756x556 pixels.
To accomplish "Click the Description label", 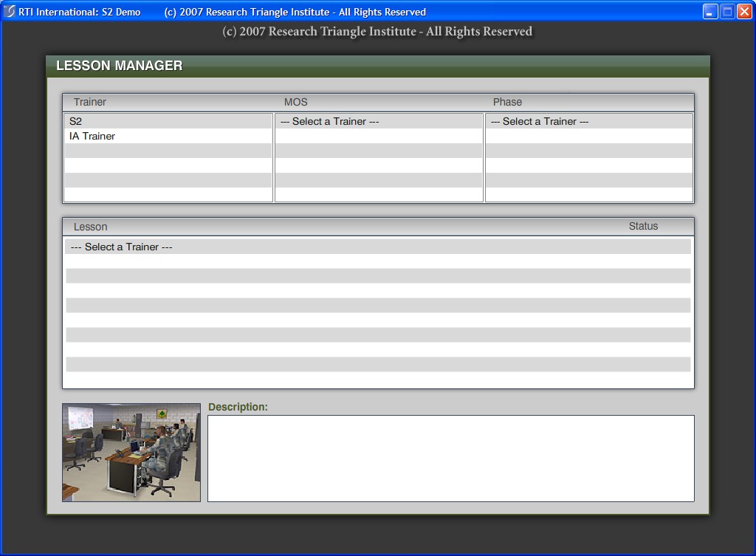I will pyautogui.click(x=238, y=407).
